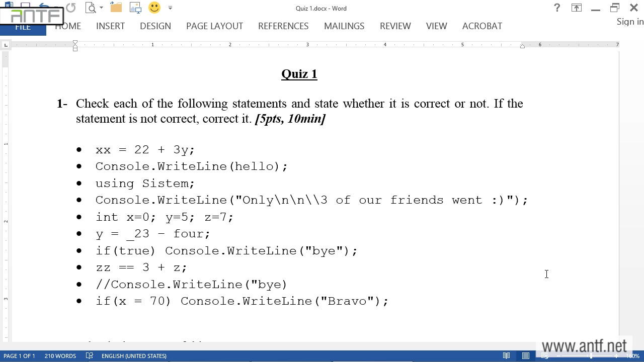Switch to Web Layout view
Image resolution: width=644 pixels, height=362 pixels.
pyautogui.click(x=545, y=356)
